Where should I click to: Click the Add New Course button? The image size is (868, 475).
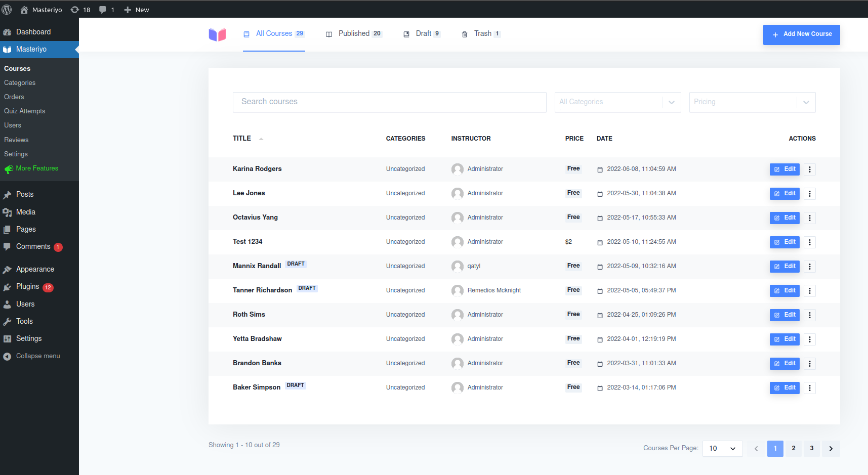click(801, 34)
